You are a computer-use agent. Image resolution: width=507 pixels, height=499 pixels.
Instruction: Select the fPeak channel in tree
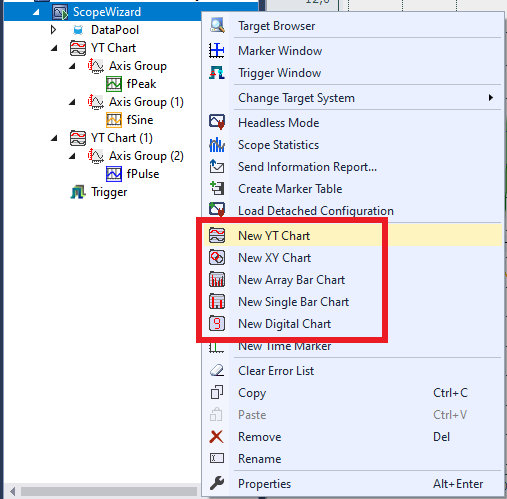tap(141, 84)
